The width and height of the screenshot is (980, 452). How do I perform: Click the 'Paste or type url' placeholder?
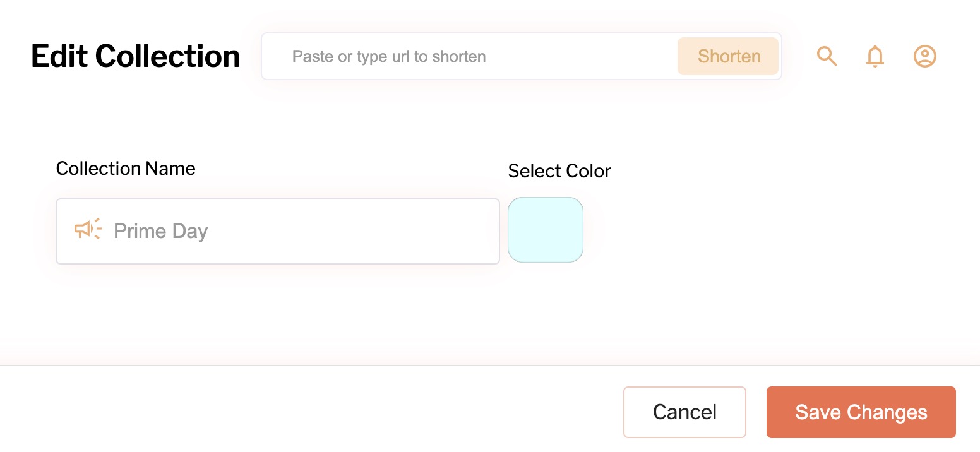pyautogui.click(x=389, y=57)
